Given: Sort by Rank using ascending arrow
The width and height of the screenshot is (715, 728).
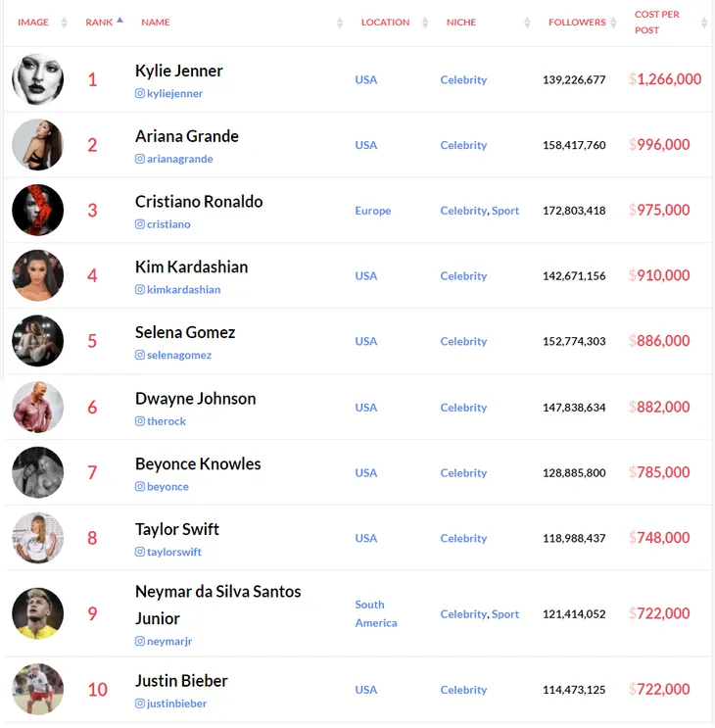Looking at the screenshot, I should click(x=119, y=20).
